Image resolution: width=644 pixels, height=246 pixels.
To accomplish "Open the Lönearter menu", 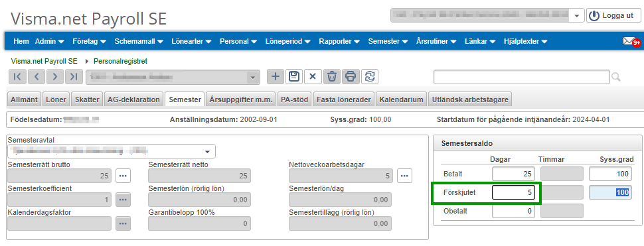I will coord(191,41).
